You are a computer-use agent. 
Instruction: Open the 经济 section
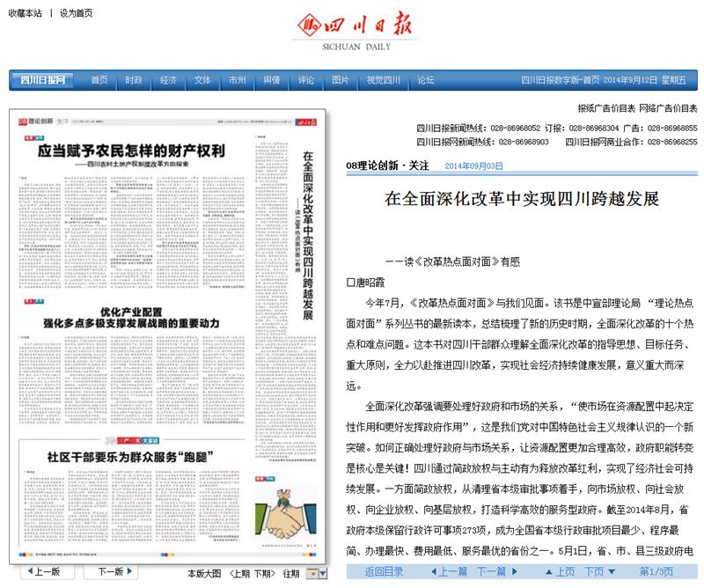pos(168,80)
